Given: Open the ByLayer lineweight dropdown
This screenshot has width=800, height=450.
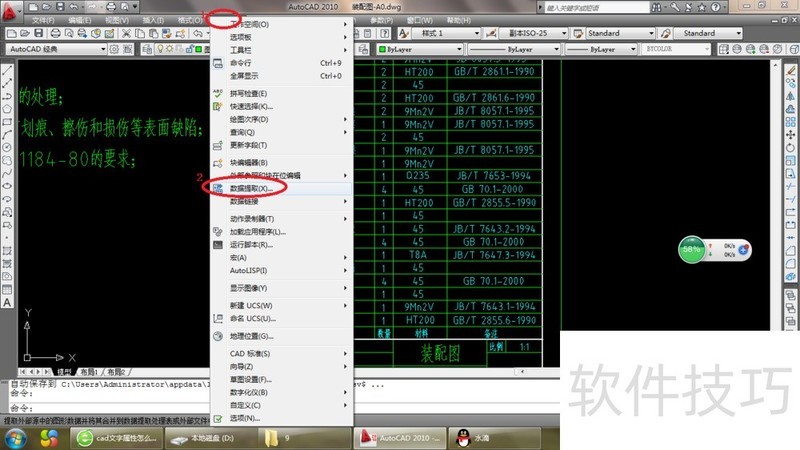Looking at the screenshot, I should tap(601, 49).
